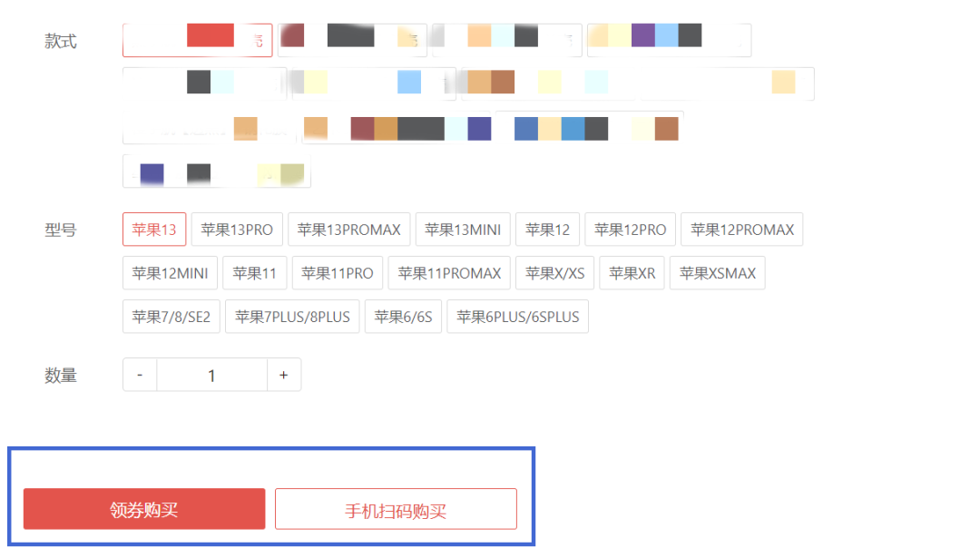Click the 手机扫码购买 button
The width and height of the screenshot is (980, 548).
pyautogui.click(x=396, y=509)
